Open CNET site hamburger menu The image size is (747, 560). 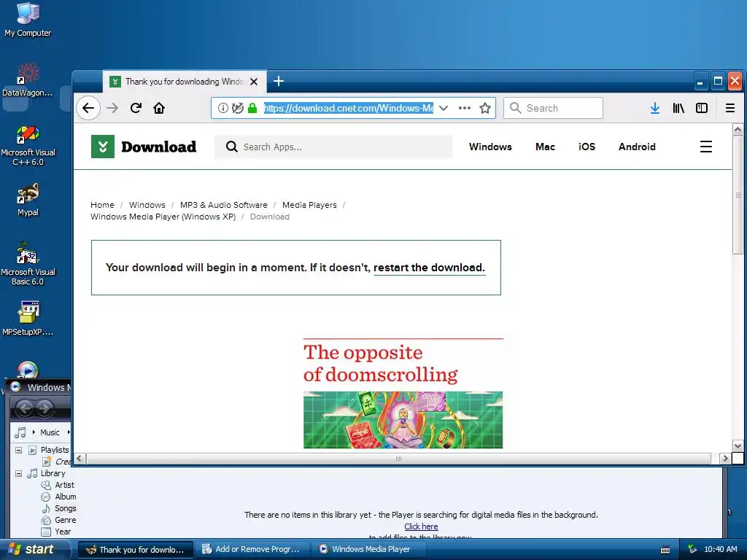tap(706, 147)
